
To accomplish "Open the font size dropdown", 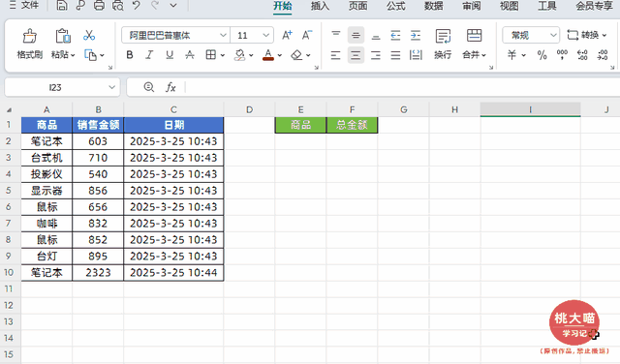I will point(266,35).
